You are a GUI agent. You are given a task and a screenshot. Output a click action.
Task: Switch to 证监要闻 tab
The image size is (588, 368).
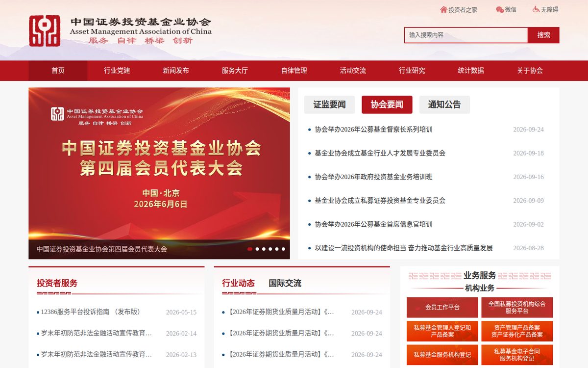pos(330,105)
